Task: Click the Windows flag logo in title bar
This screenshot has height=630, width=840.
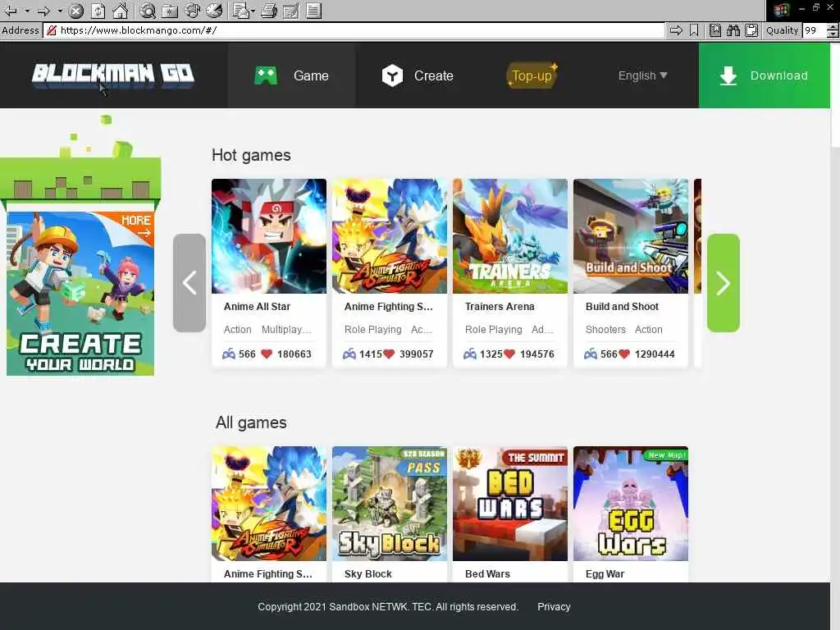Action: [x=781, y=10]
